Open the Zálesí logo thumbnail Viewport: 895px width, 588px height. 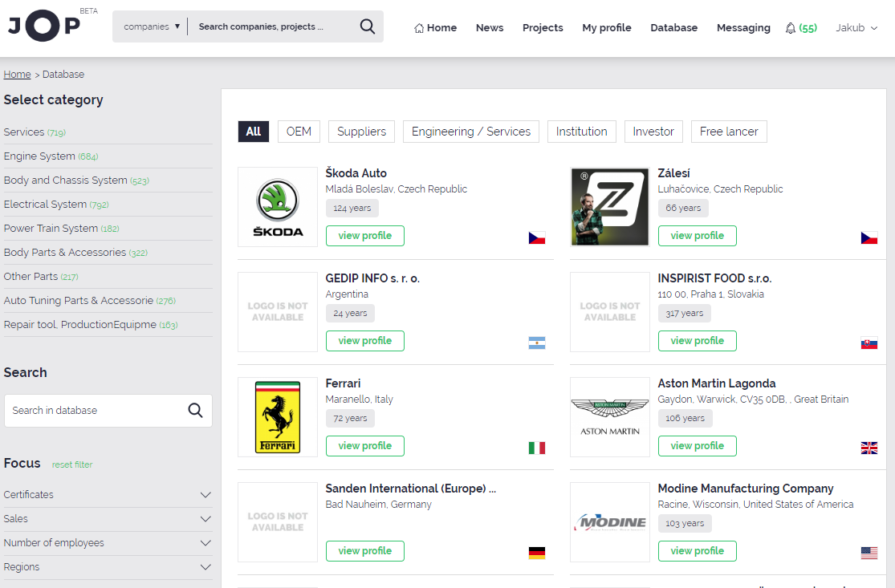[609, 207]
